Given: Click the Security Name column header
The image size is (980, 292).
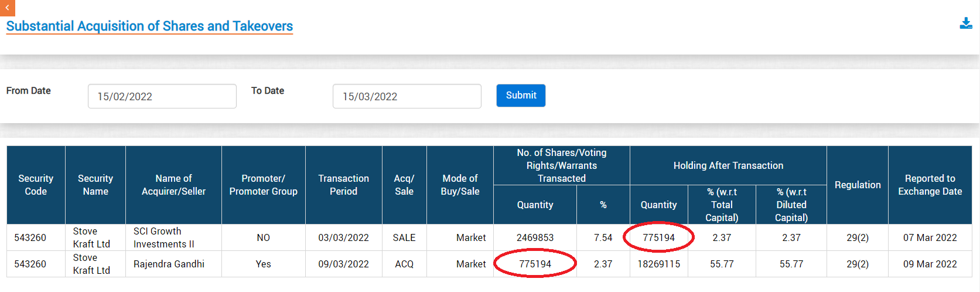Looking at the screenshot, I should [95, 185].
